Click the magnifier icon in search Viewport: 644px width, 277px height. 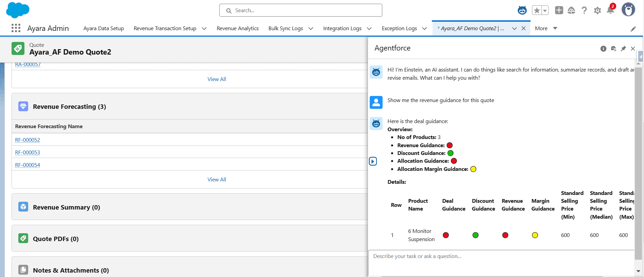pyautogui.click(x=229, y=11)
